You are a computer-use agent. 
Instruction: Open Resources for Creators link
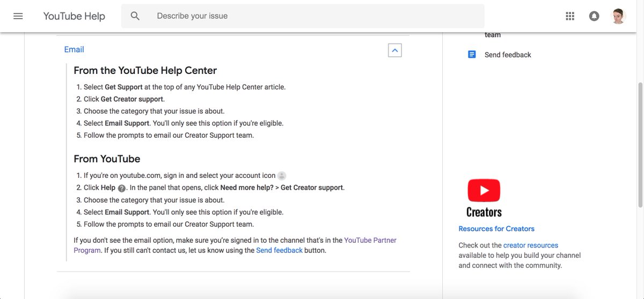pos(496,229)
